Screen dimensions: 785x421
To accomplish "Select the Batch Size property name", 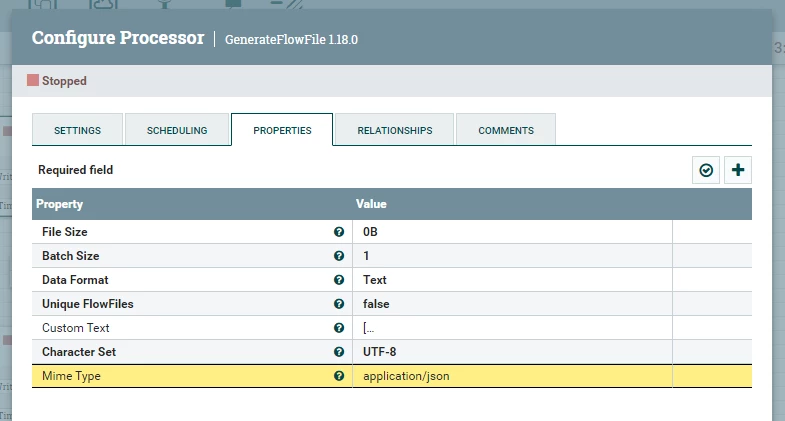I will 71,256.
